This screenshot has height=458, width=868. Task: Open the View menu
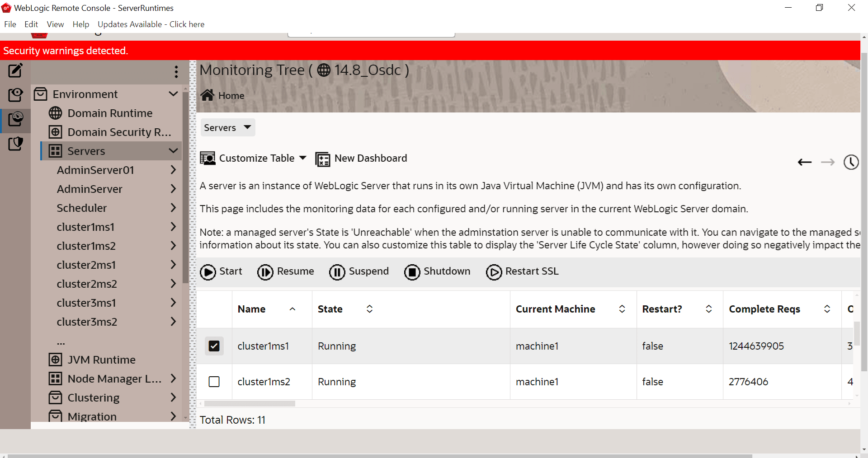(55, 24)
